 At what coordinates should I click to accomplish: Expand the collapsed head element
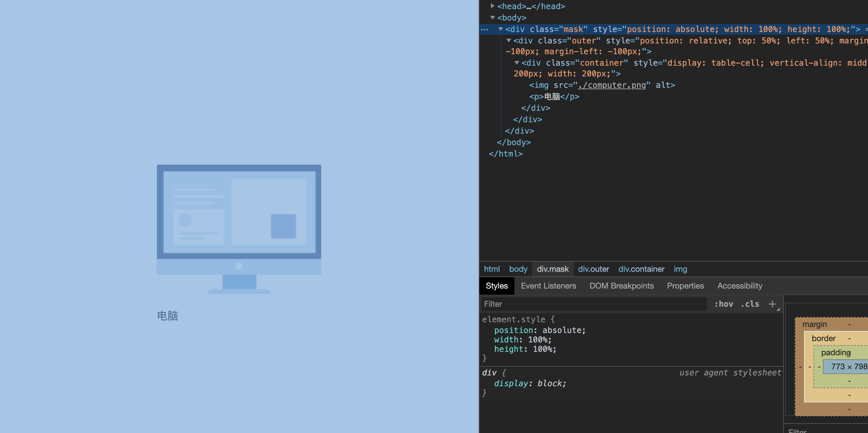[x=492, y=6]
